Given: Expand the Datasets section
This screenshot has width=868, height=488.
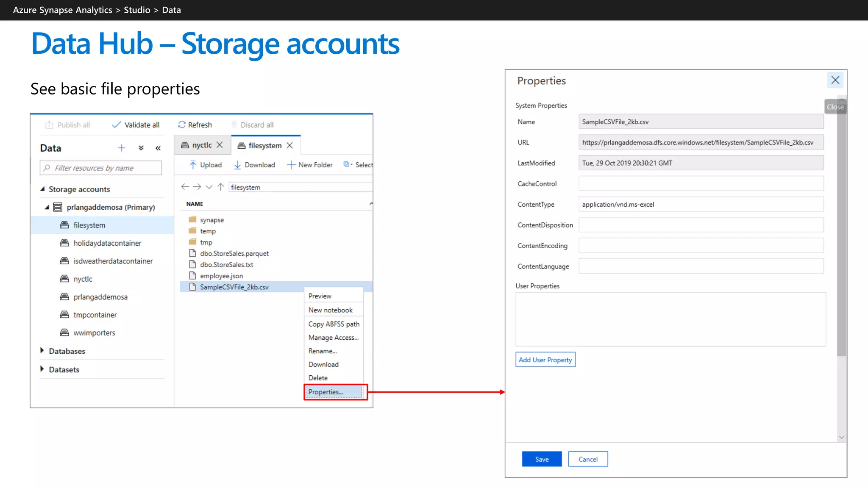Looking at the screenshot, I should click(x=42, y=369).
